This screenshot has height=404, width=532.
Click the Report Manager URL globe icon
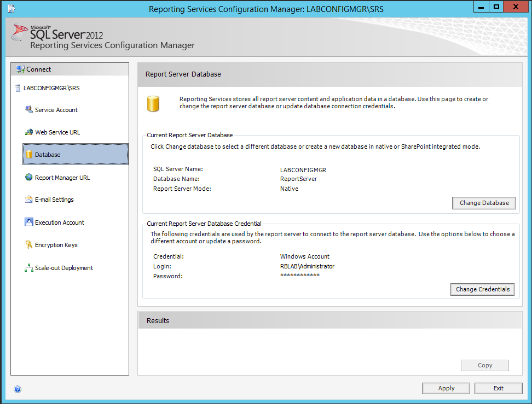tap(29, 177)
